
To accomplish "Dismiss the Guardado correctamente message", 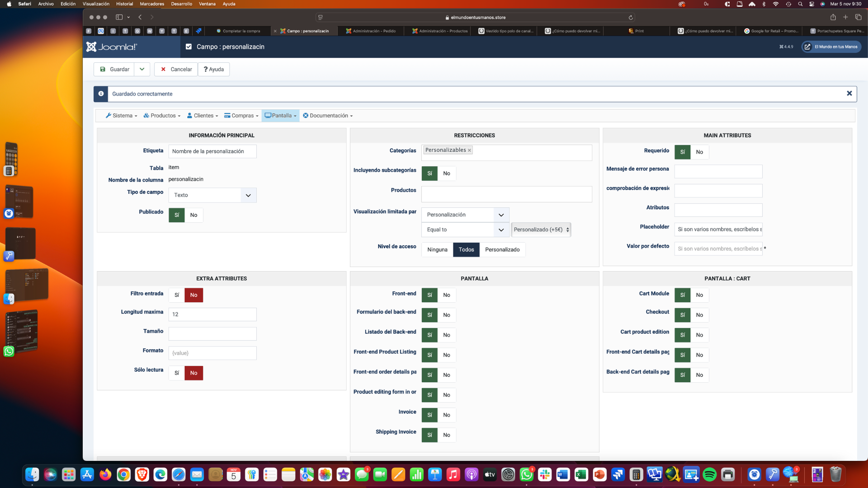I will (849, 94).
